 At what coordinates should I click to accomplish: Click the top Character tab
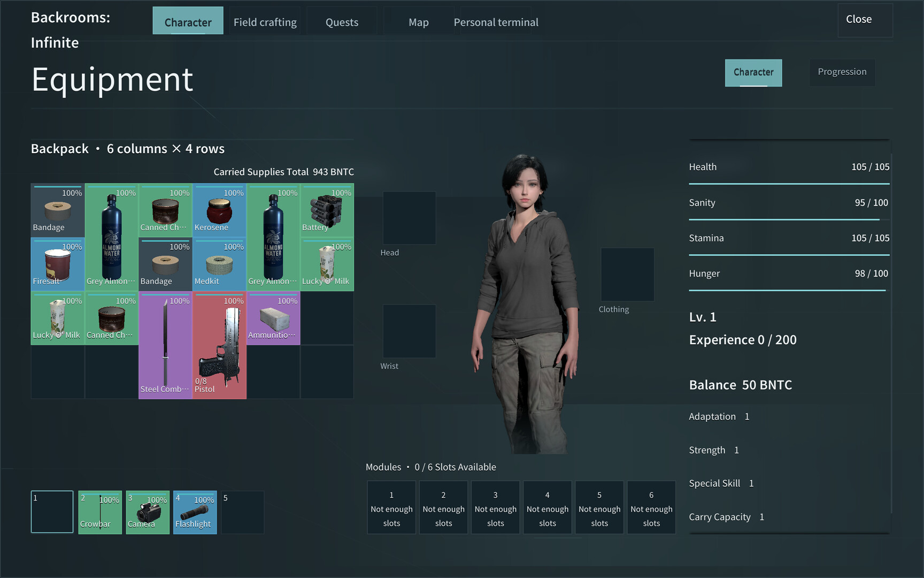point(188,21)
